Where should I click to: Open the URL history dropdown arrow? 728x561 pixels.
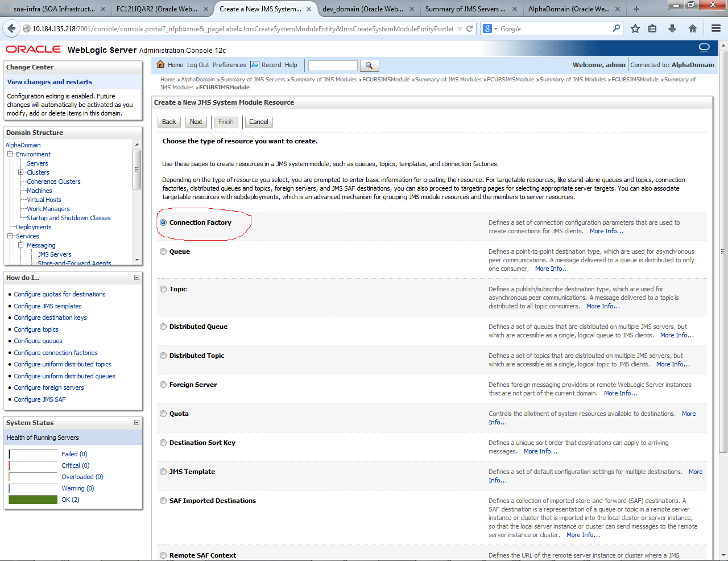click(x=460, y=28)
